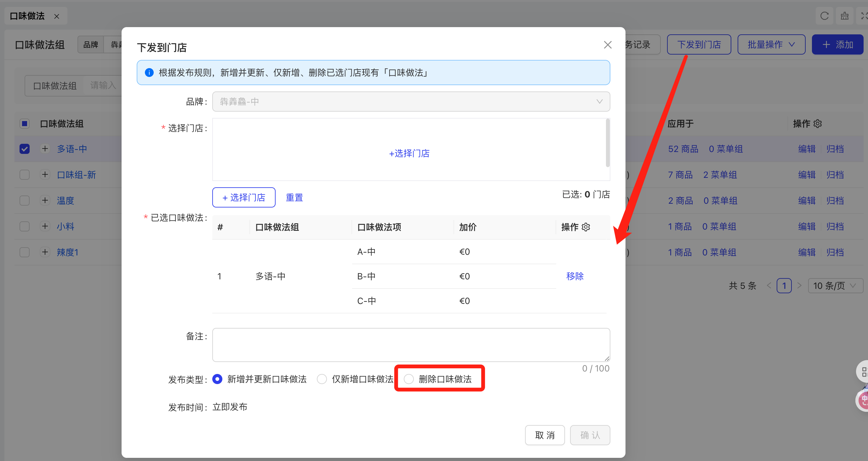Click the plus expand icon next to 口味组-新

click(x=45, y=175)
